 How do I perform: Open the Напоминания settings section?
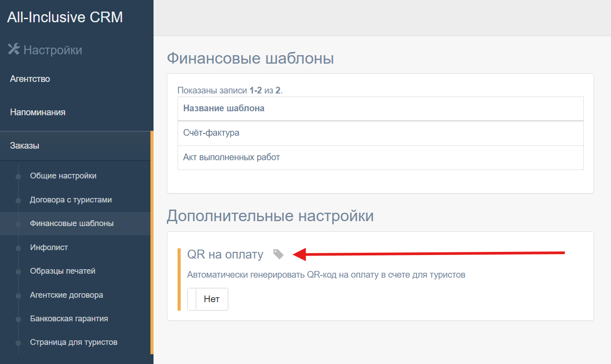(x=38, y=112)
